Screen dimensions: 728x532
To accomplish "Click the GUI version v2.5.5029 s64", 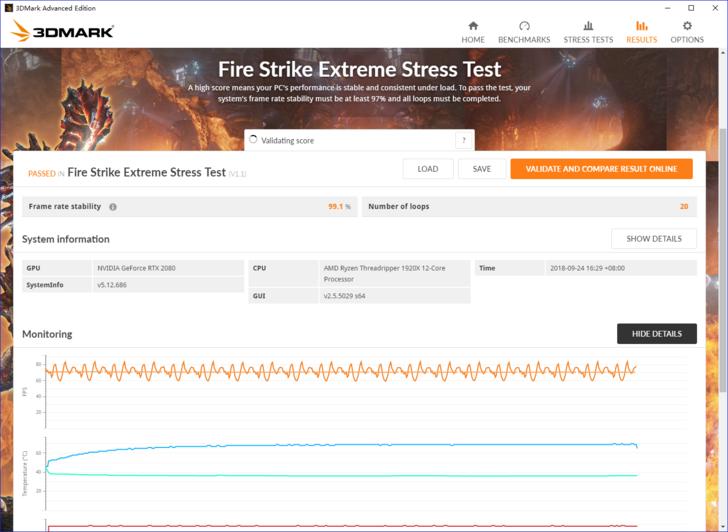I will 344,296.
